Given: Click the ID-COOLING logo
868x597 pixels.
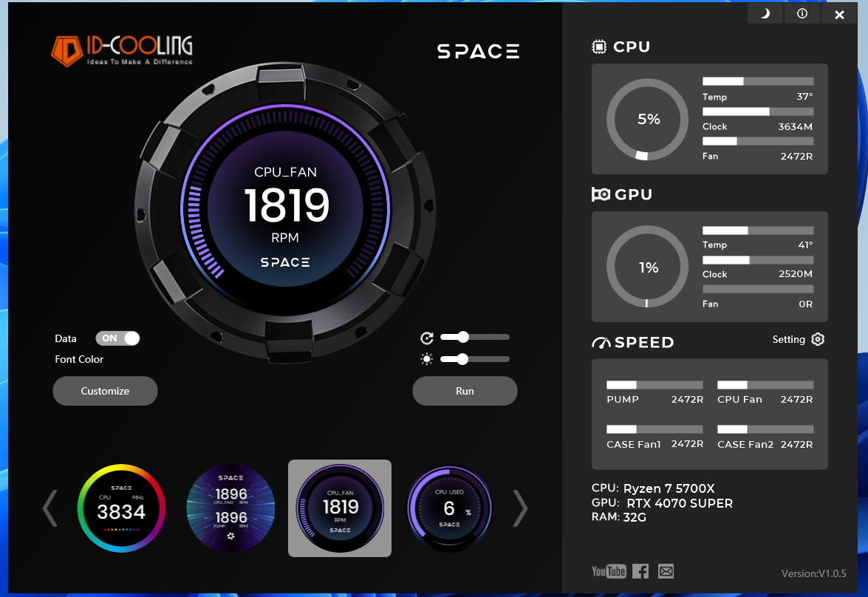Looking at the screenshot, I should tap(122, 51).
